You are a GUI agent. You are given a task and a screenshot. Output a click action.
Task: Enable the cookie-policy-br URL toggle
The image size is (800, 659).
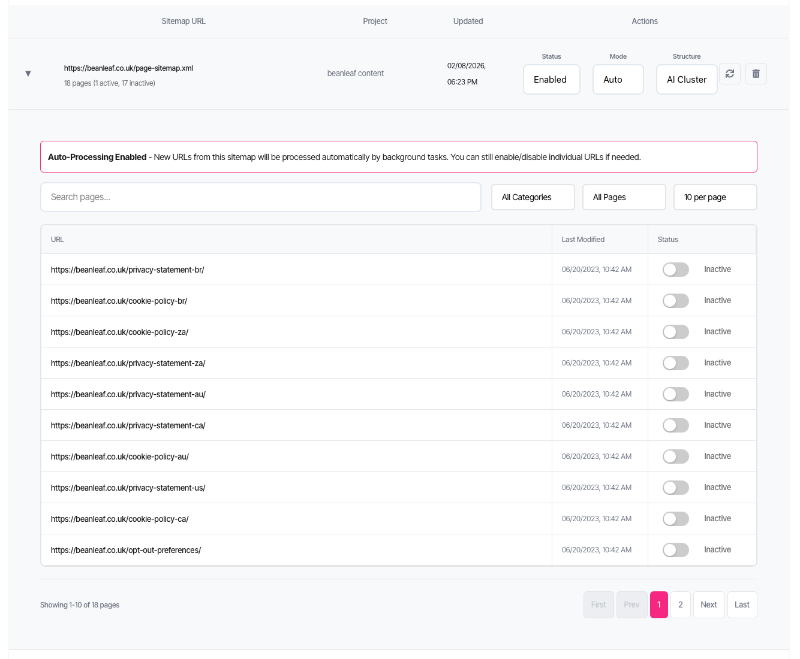tap(676, 300)
